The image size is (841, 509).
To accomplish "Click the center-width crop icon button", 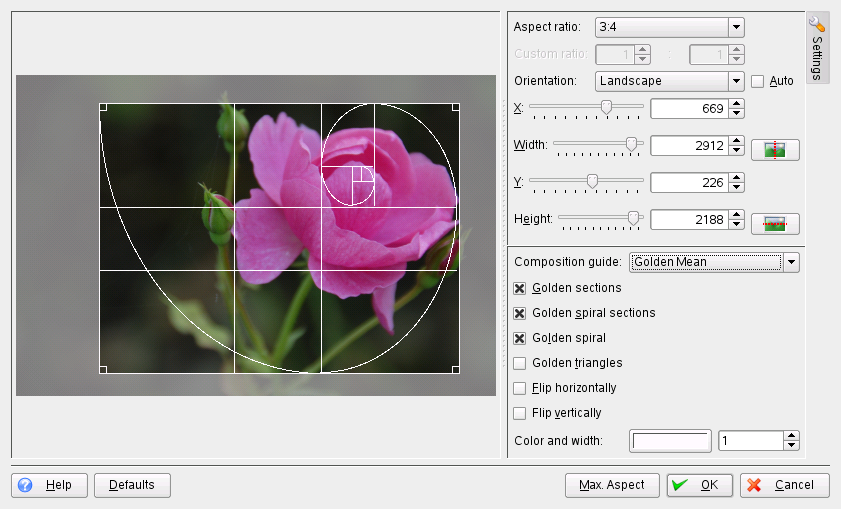I will 775,150.
